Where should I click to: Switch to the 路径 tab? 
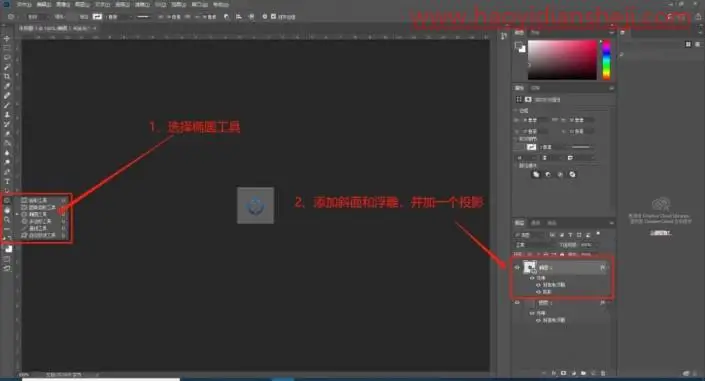pos(552,223)
